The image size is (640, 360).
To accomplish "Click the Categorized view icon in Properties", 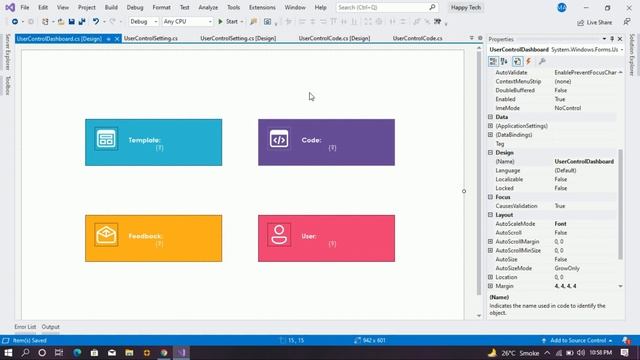I will pyautogui.click(x=493, y=61).
